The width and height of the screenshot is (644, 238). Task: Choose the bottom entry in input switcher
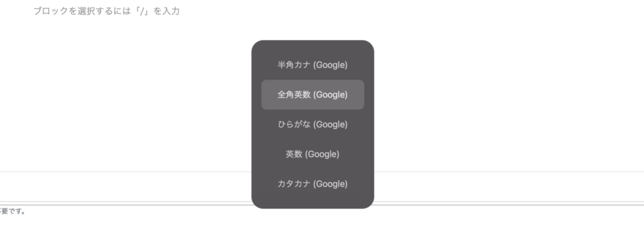coord(313,184)
